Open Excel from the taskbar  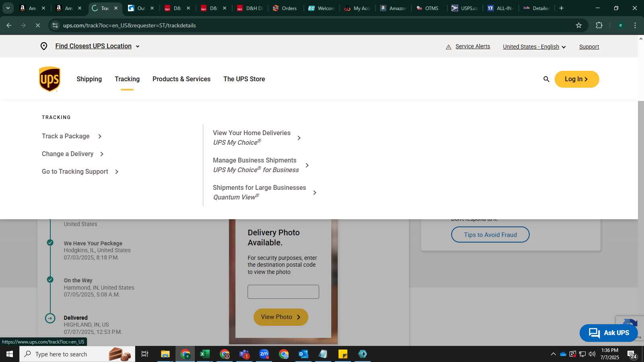[204, 354]
